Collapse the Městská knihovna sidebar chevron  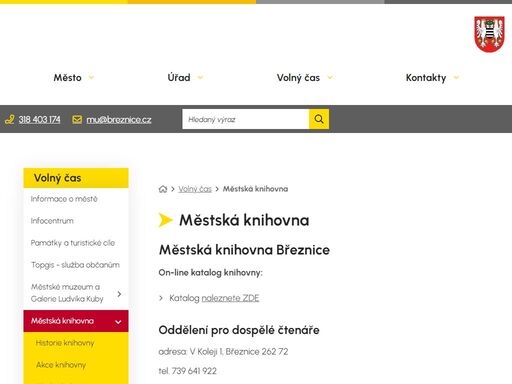[118, 322]
